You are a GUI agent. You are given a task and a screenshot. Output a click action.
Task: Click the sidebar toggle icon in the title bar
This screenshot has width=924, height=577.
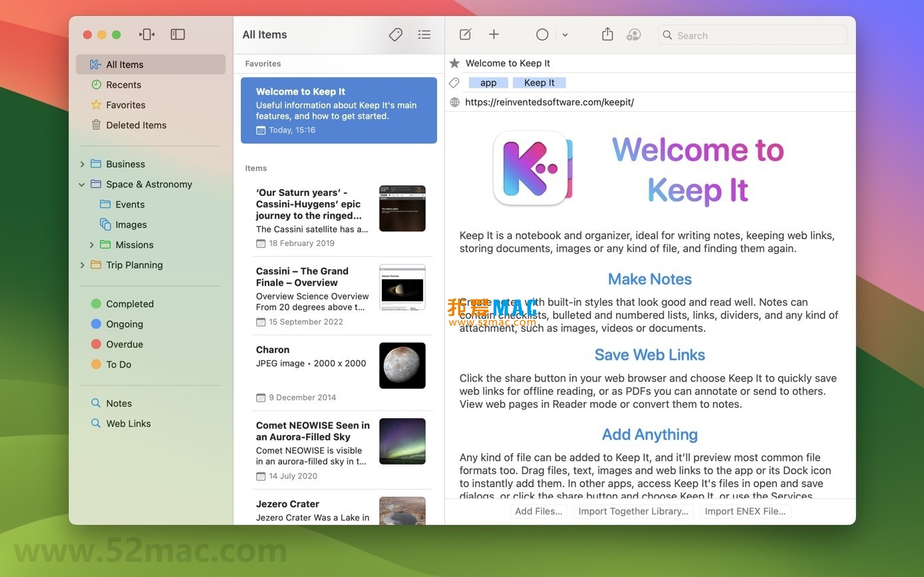click(178, 34)
